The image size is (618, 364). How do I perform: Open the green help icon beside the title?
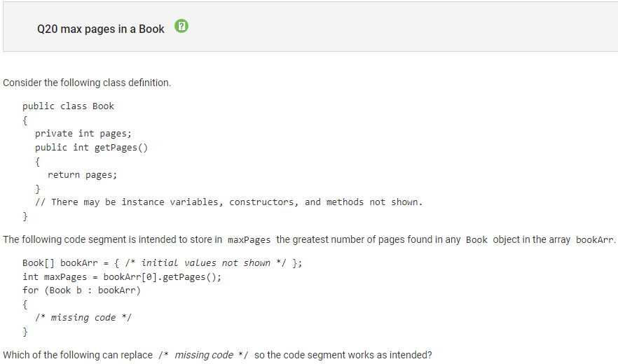[181, 26]
